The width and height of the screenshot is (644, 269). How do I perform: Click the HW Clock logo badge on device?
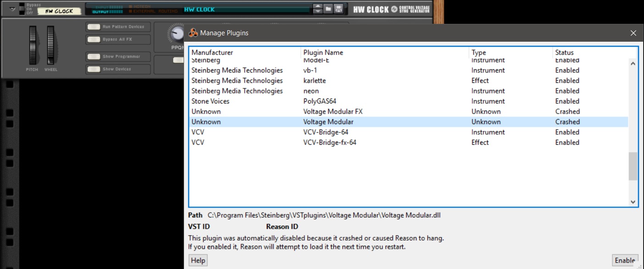tap(391, 9)
